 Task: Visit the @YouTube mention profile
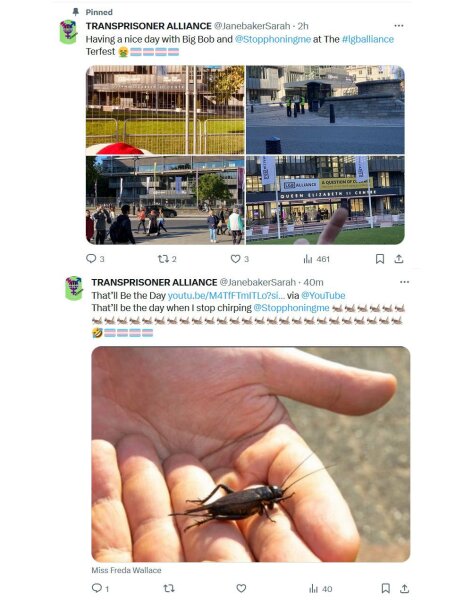(x=323, y=295)
